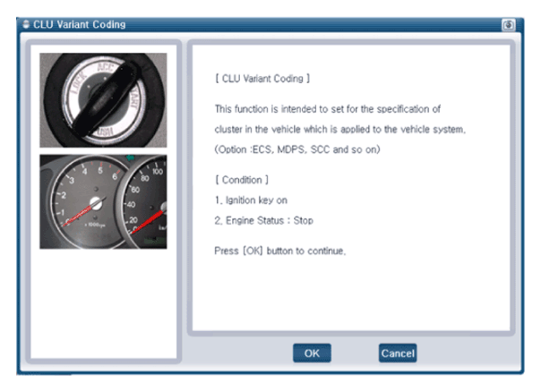Click the speedometer dial in cluster picture
This screenshot has height=392, width=541.
147,203
